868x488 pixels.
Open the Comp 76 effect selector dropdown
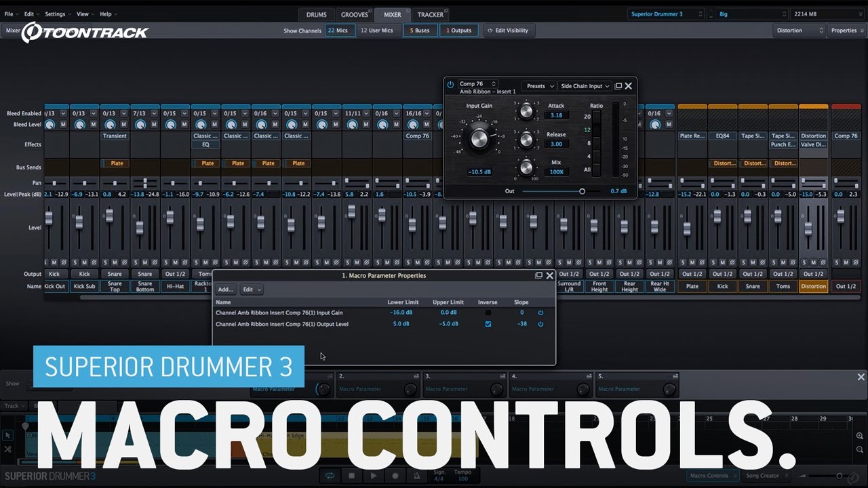(x=478, y=84)
